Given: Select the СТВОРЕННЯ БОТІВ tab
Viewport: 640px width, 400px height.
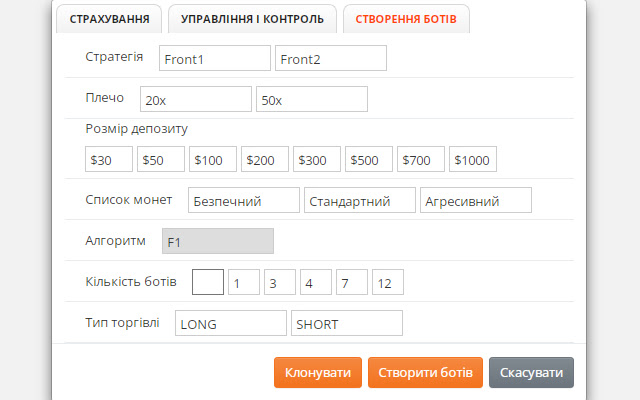Looking at the screenshot, I should pos(406,19).
